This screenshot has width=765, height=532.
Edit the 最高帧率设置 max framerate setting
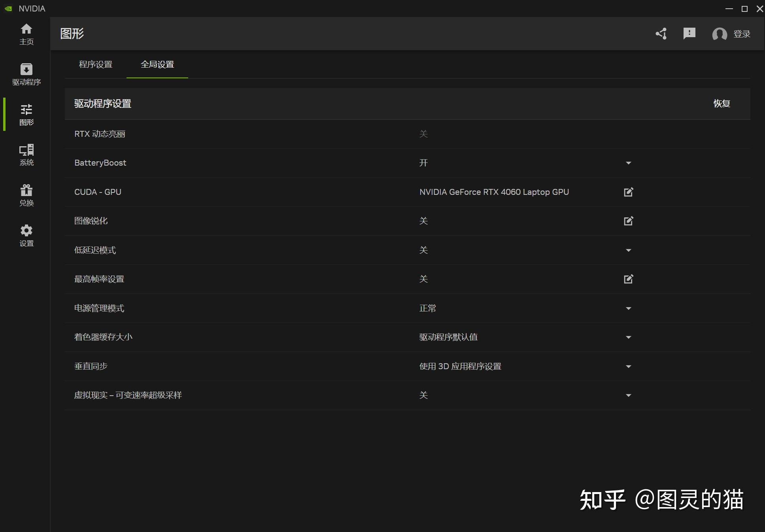coord(628,279)
